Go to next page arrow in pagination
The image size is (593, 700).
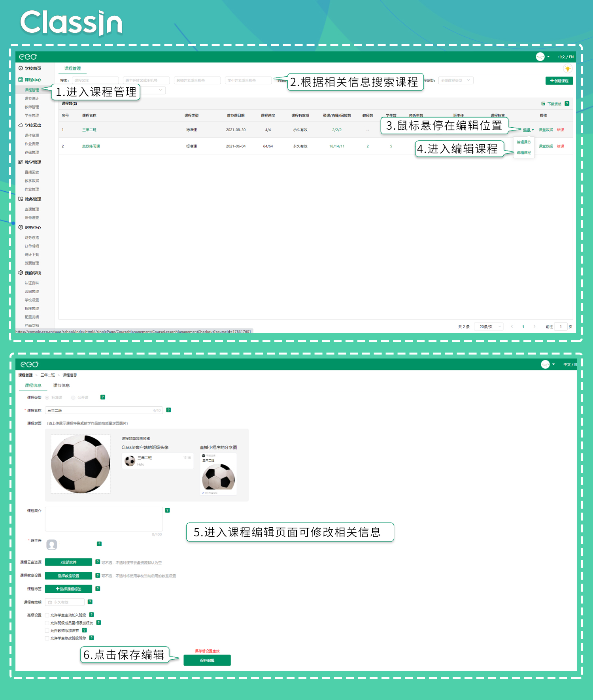534,326
